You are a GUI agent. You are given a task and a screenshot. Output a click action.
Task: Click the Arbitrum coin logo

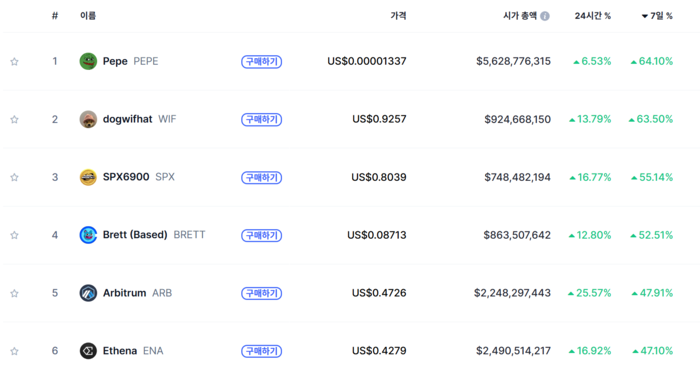(88, 293)
